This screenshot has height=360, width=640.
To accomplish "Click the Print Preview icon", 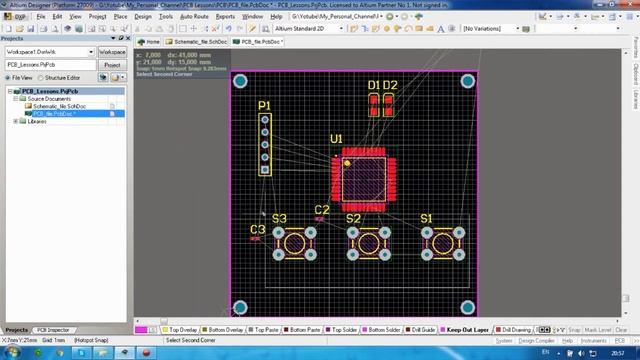I will pos(54,29).
